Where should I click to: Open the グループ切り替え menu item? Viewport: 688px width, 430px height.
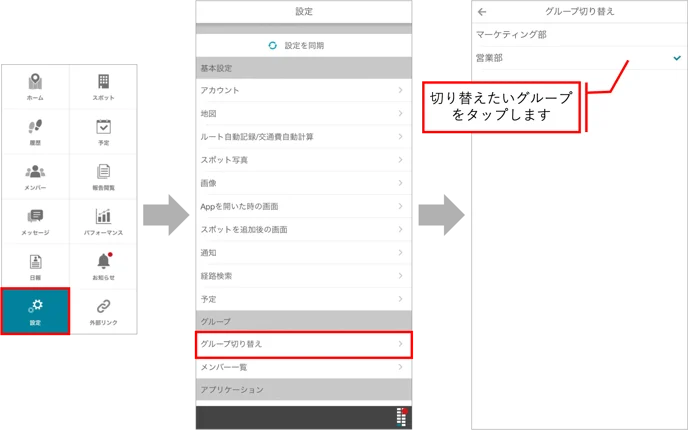pyautogui.click(x=304, y=344)
